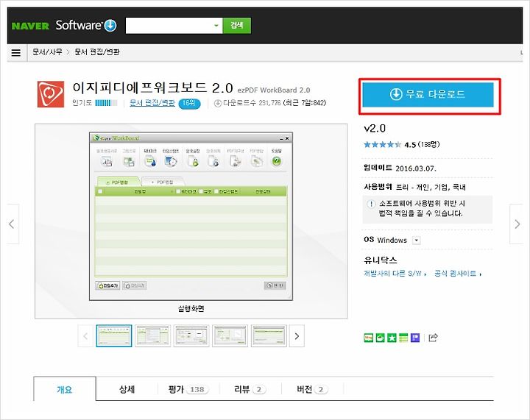
Task: Follow the blue 문서 편집/변환 category link
Action: [152, 103]
